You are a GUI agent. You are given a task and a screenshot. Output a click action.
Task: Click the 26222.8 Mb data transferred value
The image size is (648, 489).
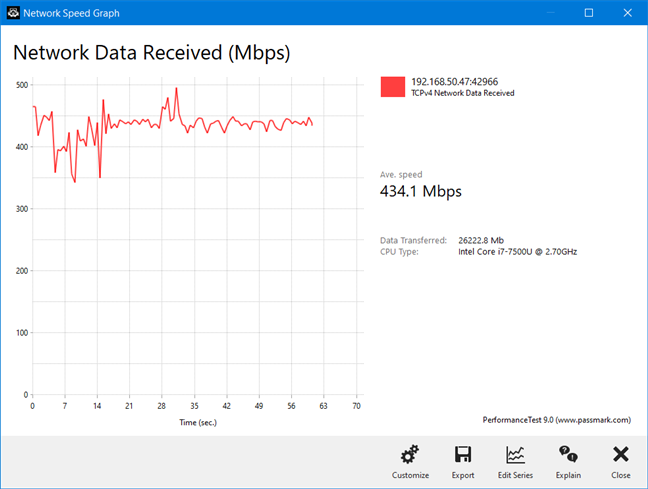(x=481, y=240)
